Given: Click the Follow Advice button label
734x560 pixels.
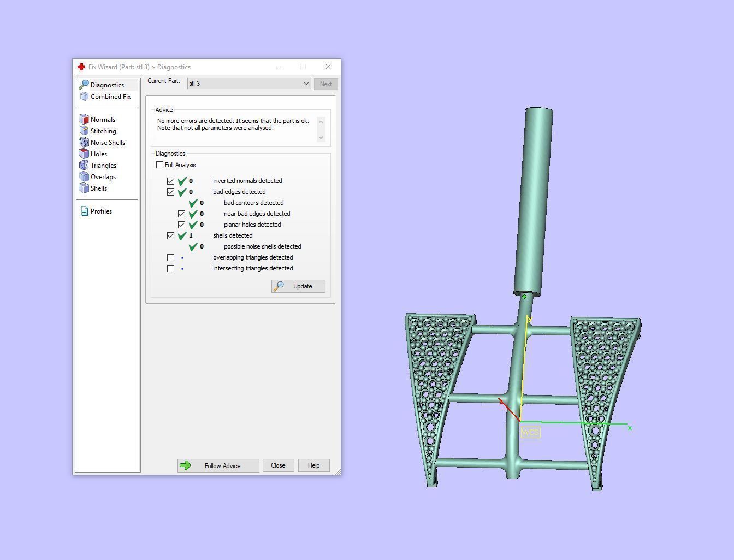Looking at the screenshot, I should pos(222,466).
